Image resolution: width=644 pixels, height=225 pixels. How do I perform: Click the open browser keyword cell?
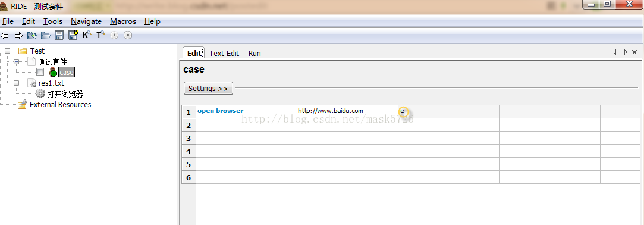246,111
